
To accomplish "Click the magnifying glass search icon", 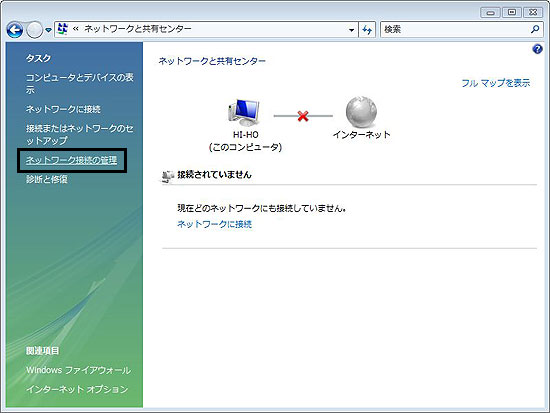I will pos(535,29).
